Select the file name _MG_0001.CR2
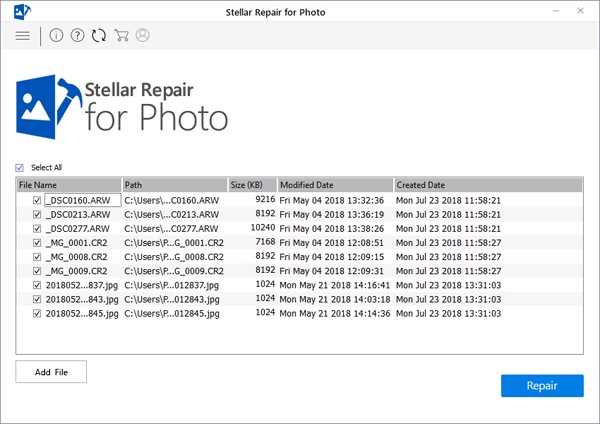The image size is (600, 424). point(77,243)
